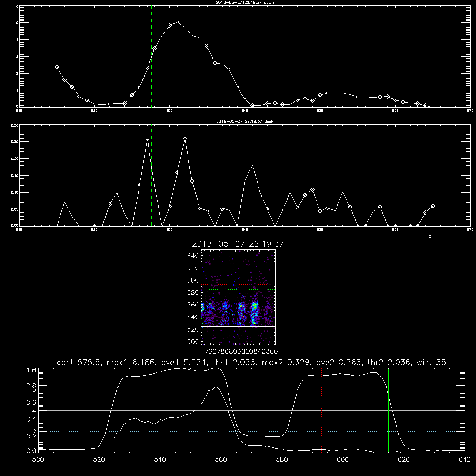Select the 'ave2 0.263' value in stats line

click(339, 362)
